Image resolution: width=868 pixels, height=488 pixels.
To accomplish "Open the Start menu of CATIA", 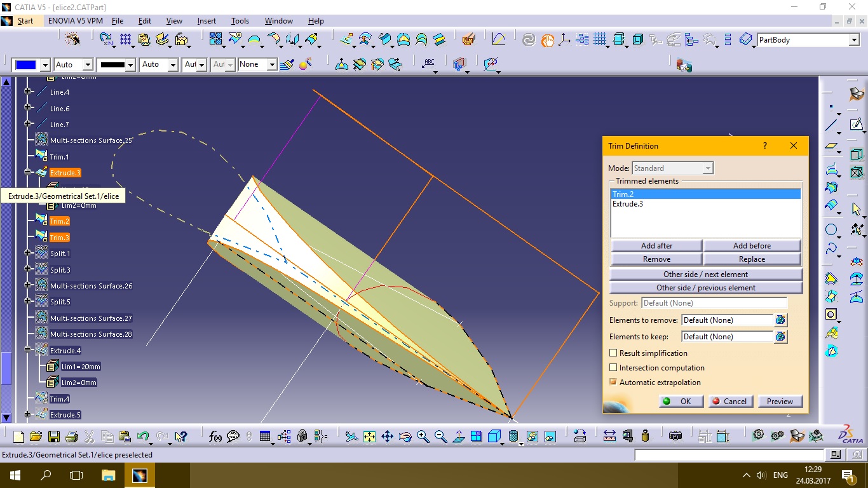I will point(25,21).
